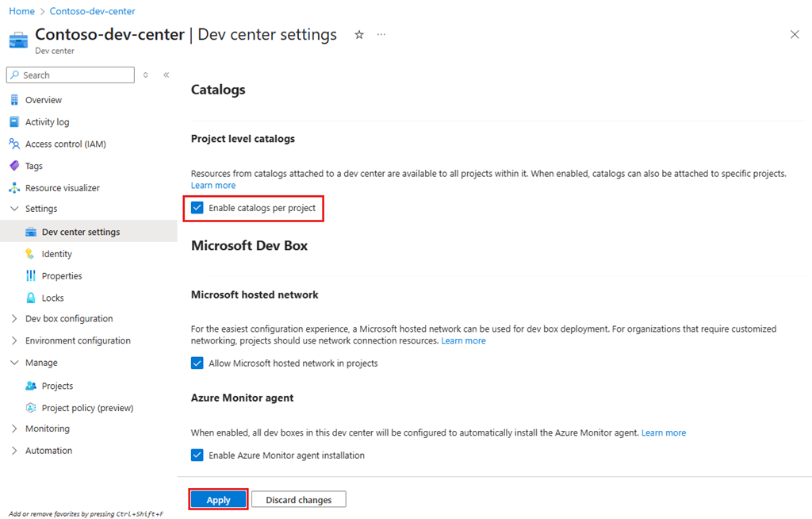812x519 pixels.
Task: Add dev center to favorites via star
Action: tap(358, 35)
